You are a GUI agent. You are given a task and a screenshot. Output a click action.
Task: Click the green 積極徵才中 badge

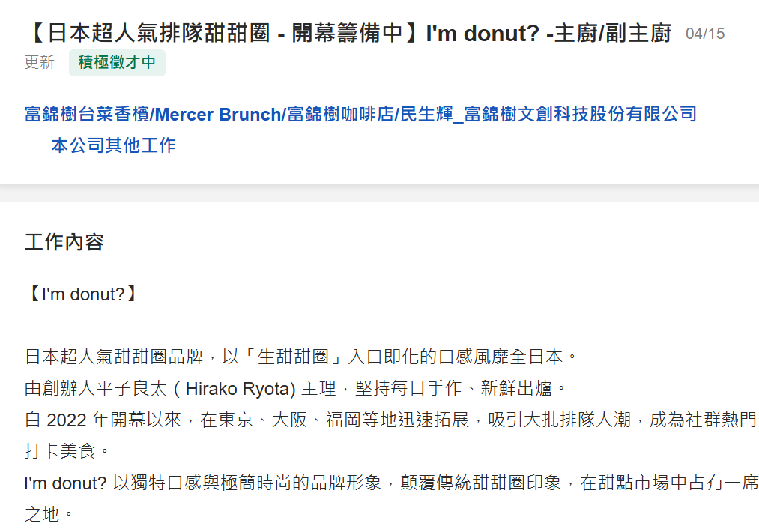[117, 62]
